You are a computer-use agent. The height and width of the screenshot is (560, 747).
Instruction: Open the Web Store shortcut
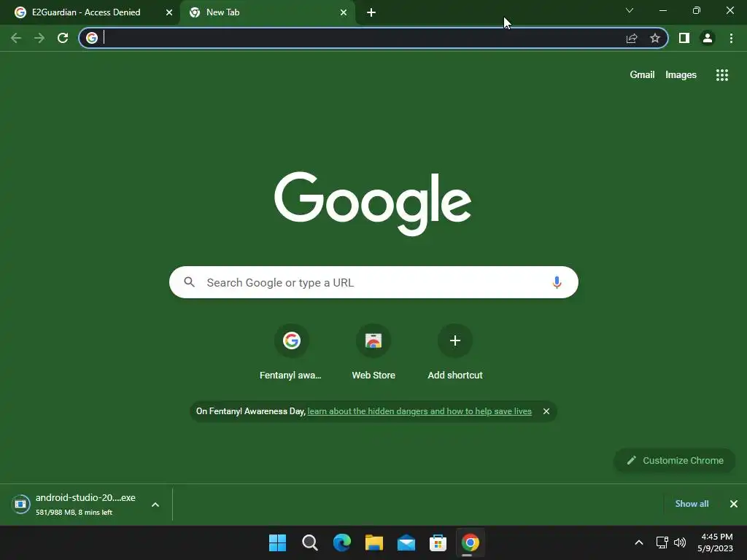pyautogui.click(x=373, y=353)
